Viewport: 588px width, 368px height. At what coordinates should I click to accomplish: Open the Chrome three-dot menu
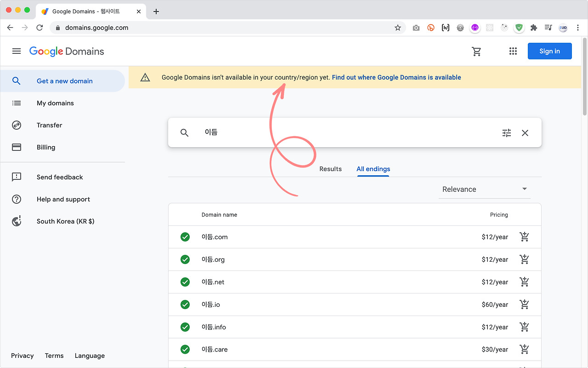point(578,28)
